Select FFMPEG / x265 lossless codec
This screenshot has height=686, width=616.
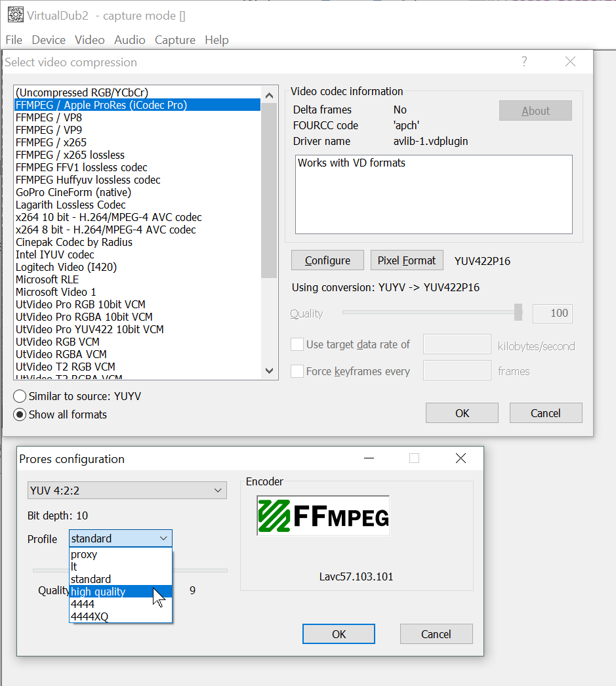pyautogui.click(x=137, y=155)
